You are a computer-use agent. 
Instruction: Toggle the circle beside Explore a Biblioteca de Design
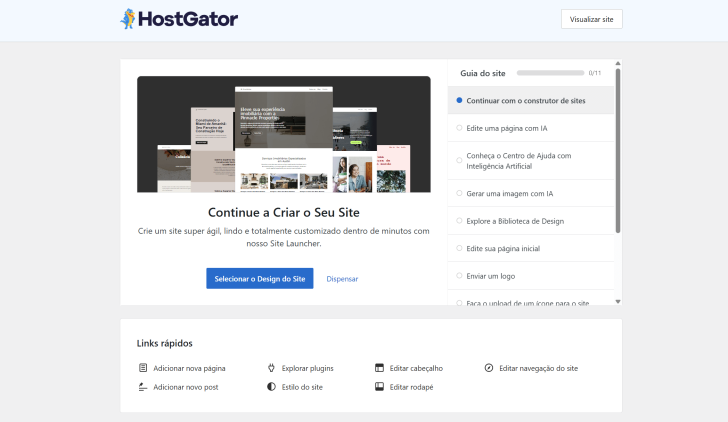pos(459,221)
